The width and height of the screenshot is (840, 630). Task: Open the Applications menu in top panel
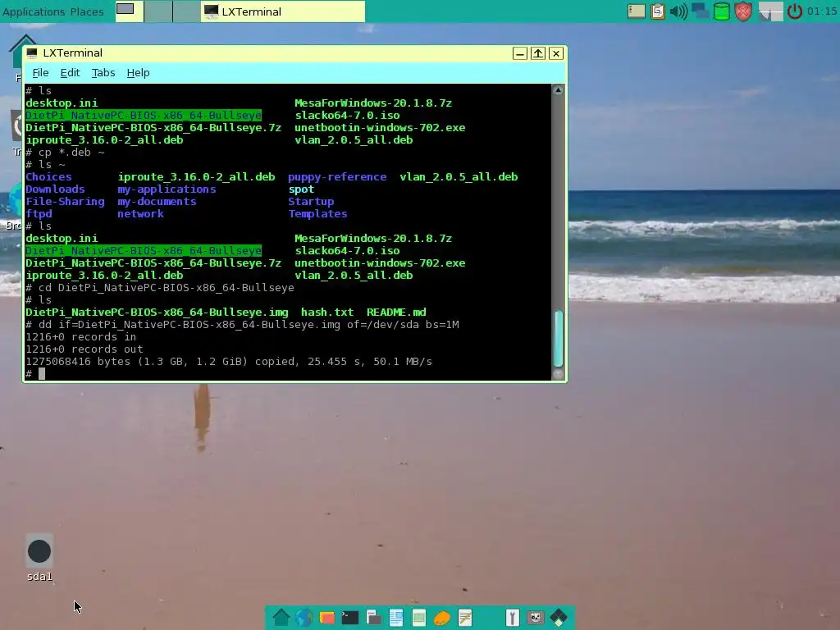[x=33, y=11]
